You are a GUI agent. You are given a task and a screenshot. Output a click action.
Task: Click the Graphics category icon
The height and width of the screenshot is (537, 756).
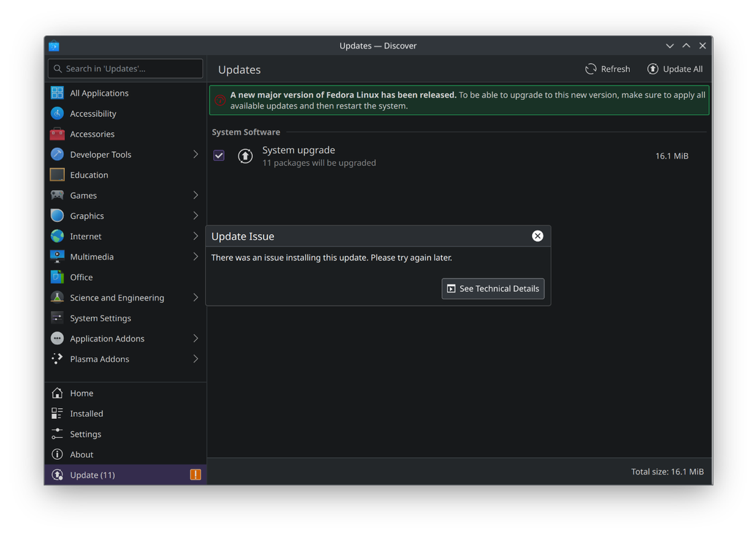point(57,215)
